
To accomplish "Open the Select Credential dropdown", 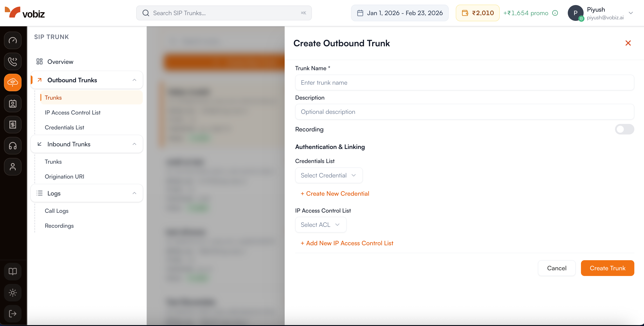I will (x=329, y=175).
